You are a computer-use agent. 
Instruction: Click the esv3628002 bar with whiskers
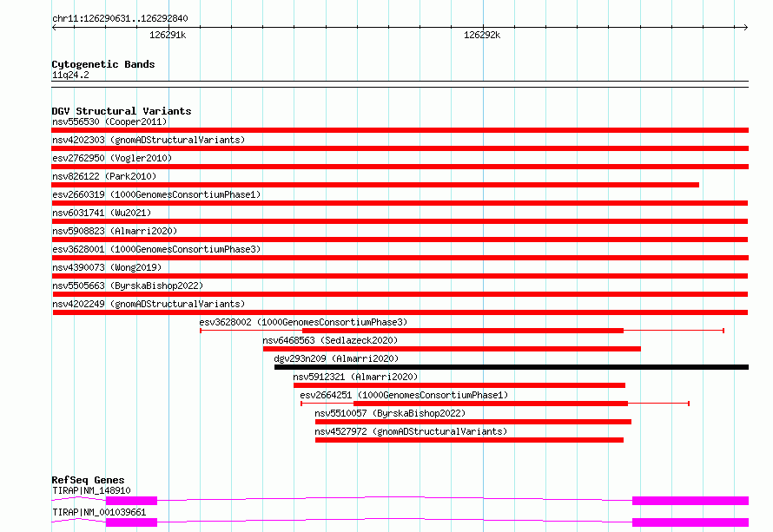click(x=462, y=331)
